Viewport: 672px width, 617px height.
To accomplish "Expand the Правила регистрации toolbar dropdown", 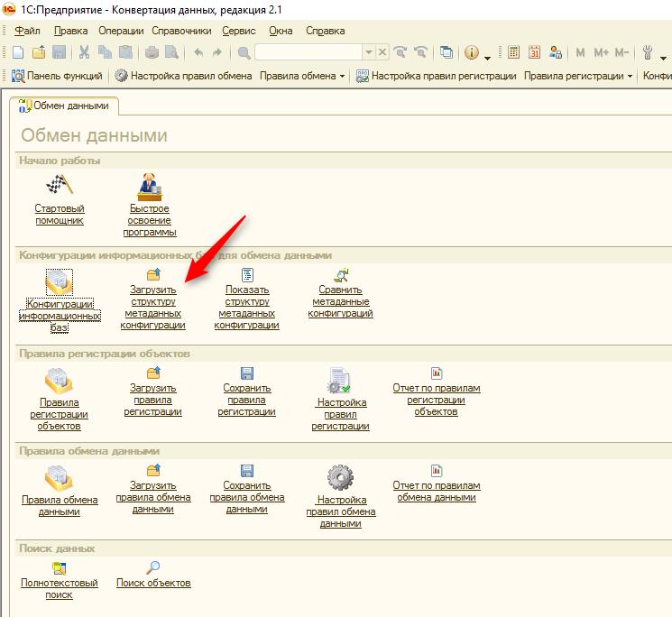I will coord(630,77).
